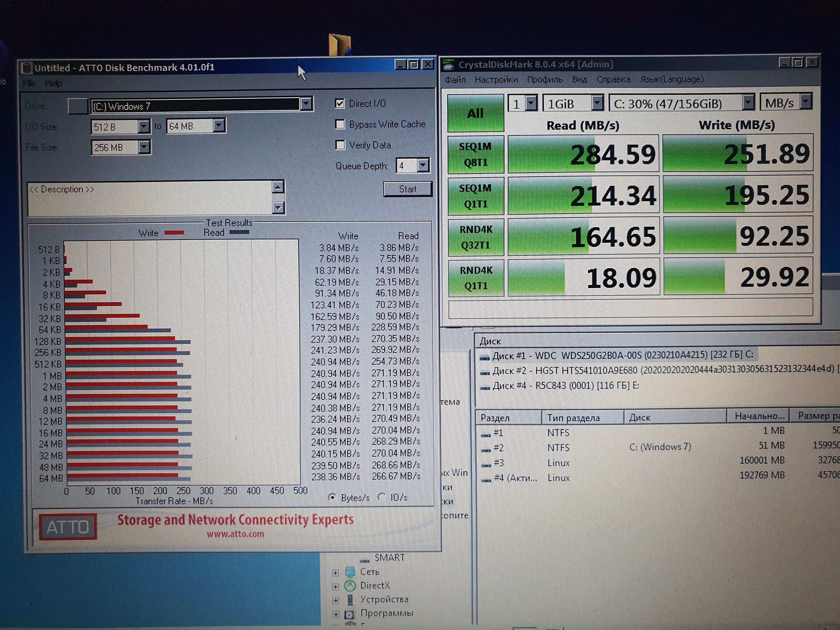Open the ATTO Help menu
This screenshot has width=840, height=630.
pos(54,83)
